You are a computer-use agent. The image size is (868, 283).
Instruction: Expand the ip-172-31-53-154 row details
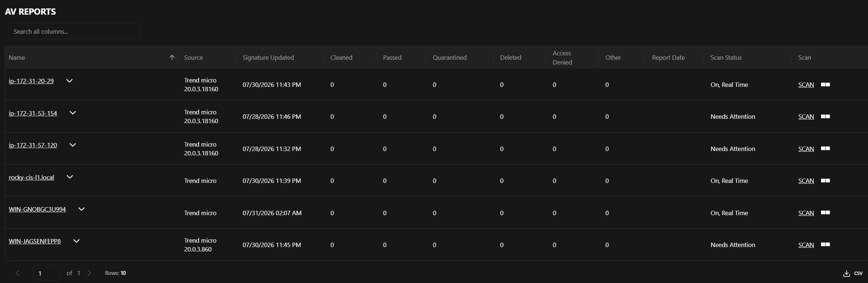[73, 113]
